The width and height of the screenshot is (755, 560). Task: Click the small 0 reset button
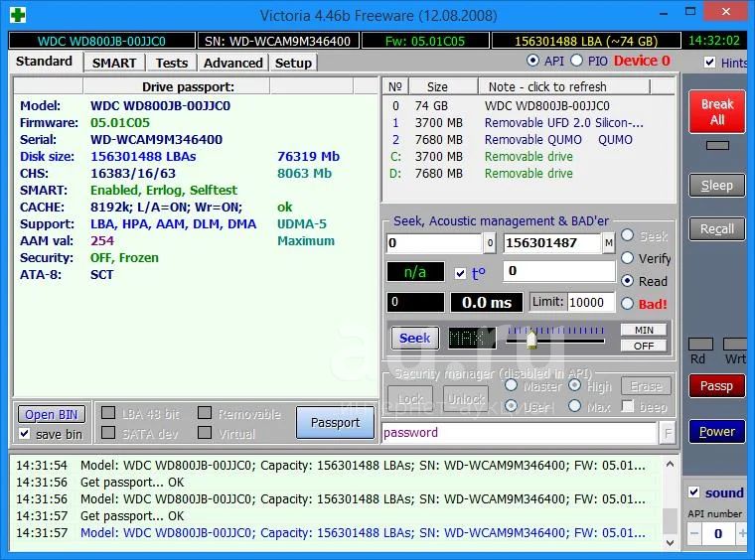(x=490, y=243)
